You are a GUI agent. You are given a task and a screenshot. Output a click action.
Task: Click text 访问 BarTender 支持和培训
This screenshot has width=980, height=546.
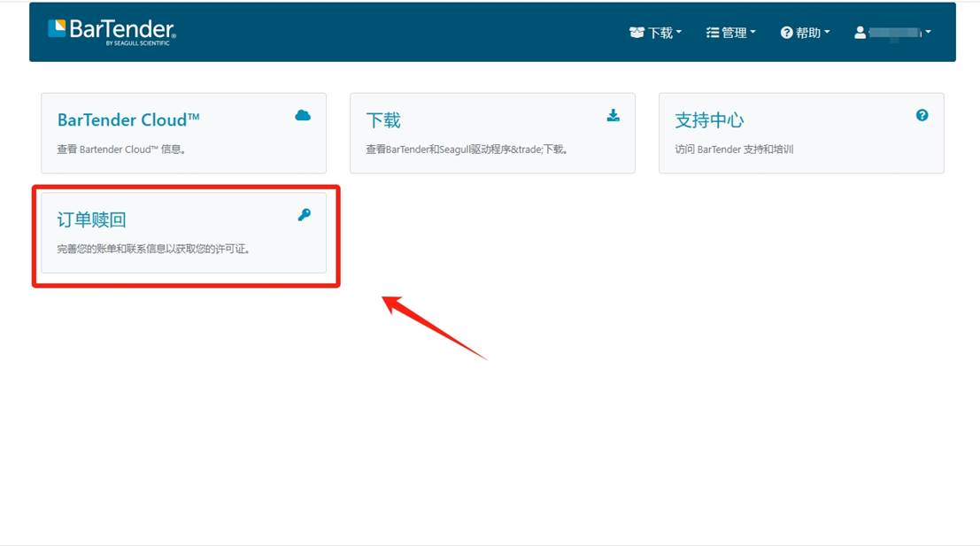tap(734, 150)
